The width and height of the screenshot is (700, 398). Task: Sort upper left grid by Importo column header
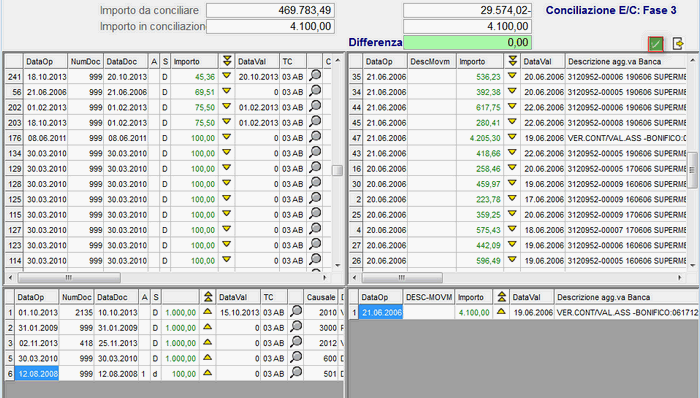coord(194,62)
